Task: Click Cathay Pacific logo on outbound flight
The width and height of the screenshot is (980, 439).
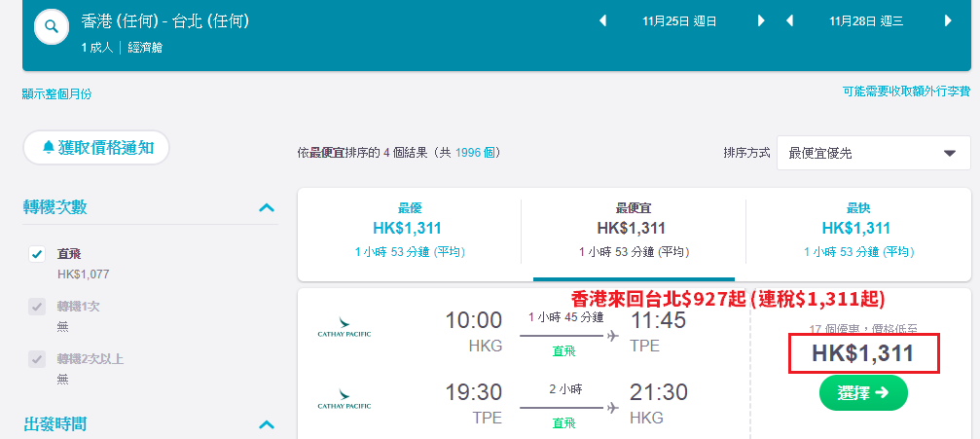Action: (345, 328)
